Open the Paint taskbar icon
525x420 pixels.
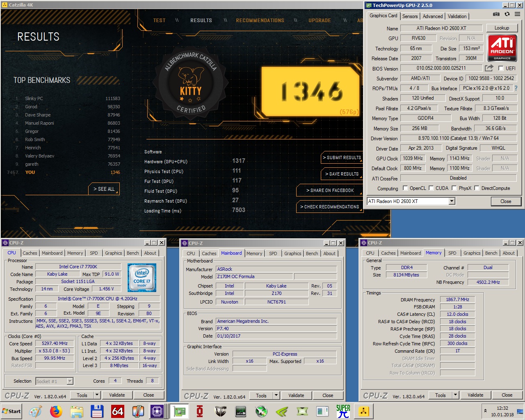pos(35,411)
